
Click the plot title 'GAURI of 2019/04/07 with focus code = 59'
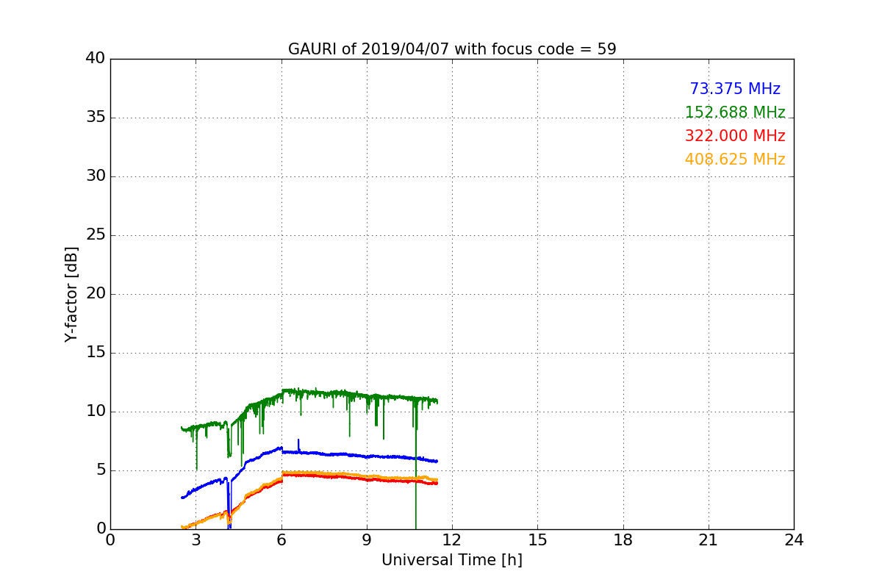click(x=452, y=49)
